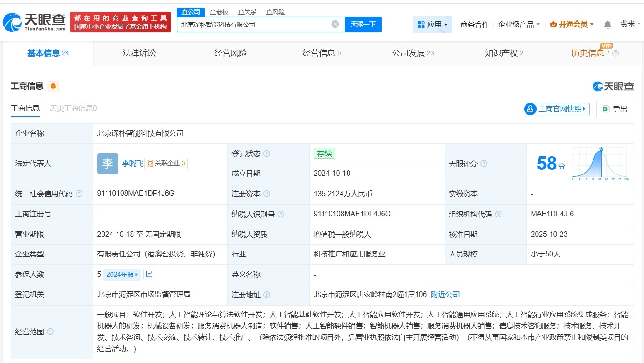The height and width of the screenshot is (363, 644).
Task: Open the notification bell icon
Action: click(x=607, y=24)
